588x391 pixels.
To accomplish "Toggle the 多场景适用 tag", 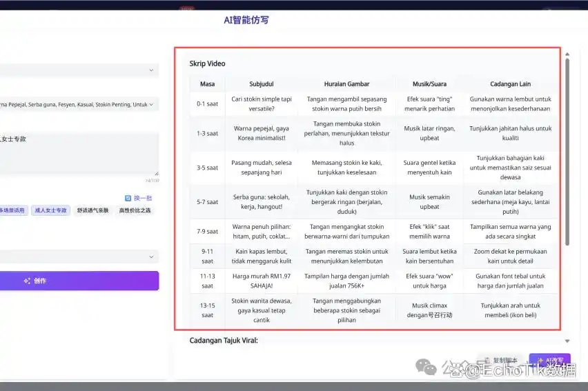I will 12,210.
